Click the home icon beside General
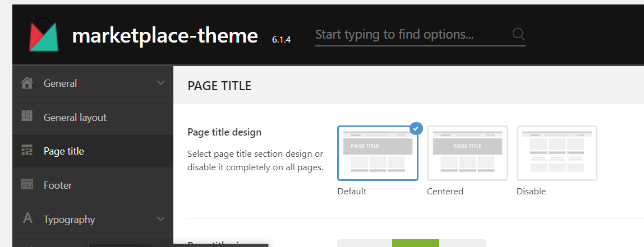644x247 pixels. coord(27,83)
